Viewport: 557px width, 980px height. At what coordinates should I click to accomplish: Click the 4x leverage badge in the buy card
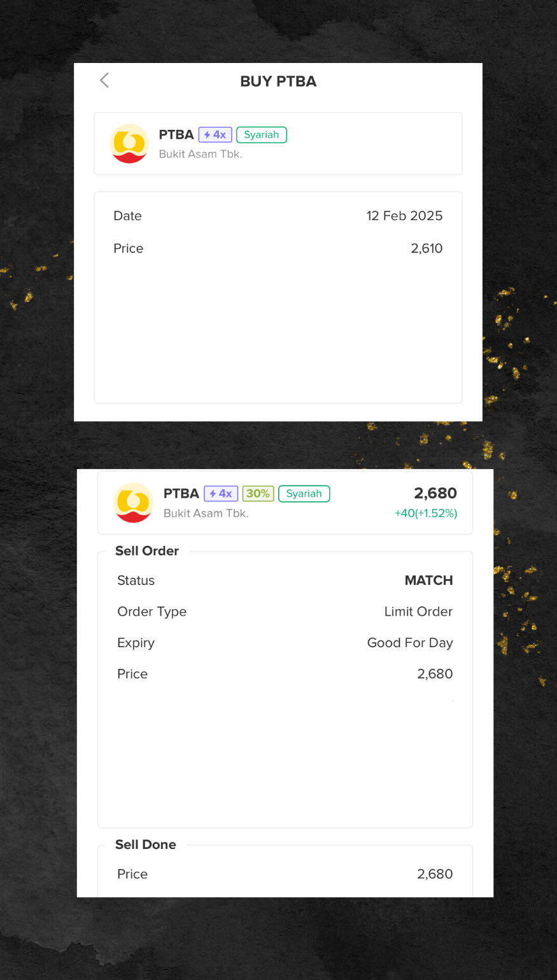pyautogui.click(x=215, y=135)
